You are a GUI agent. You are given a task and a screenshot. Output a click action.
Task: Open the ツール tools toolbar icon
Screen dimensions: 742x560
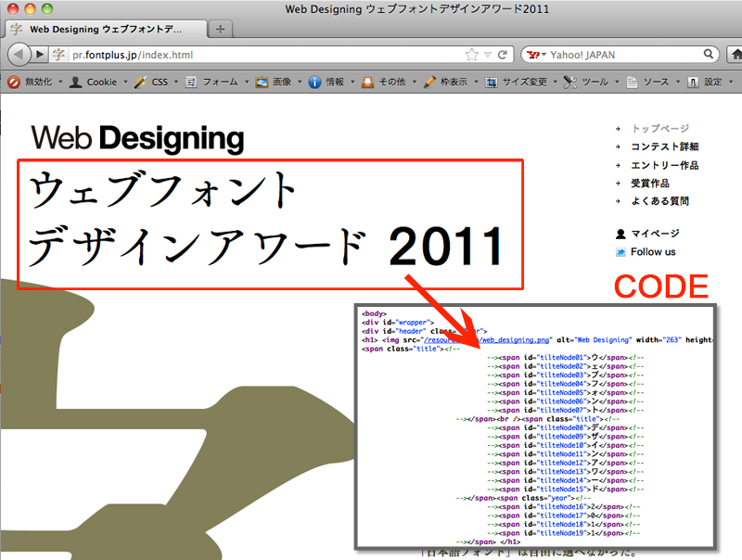(x=570, y=83)
